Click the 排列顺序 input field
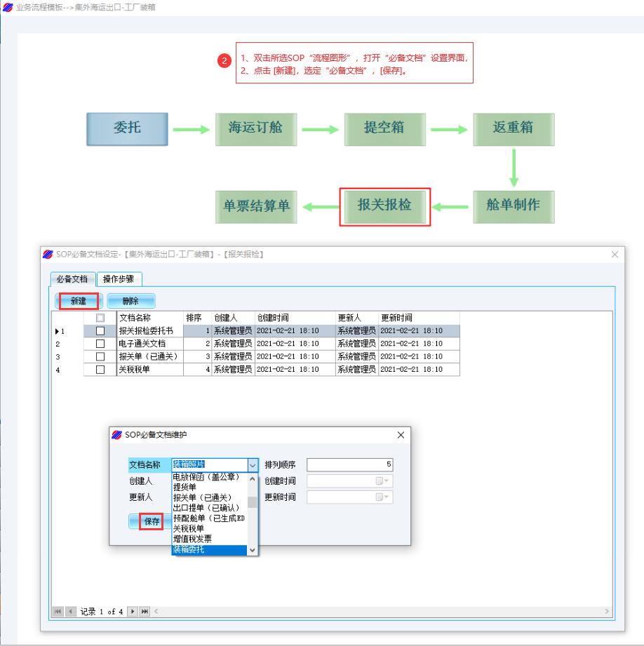The height and width of the screenshot is (646, 644). click(349, 464)
